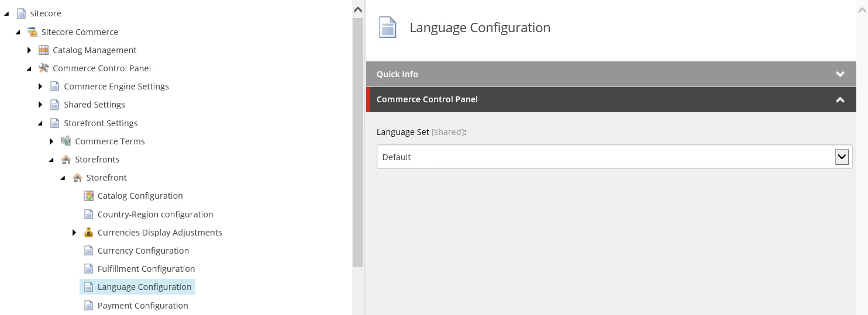Collapse the Commerce Control Panel section chevron
The height and width of the screenshot is (315, 868).
coord(840,99)
